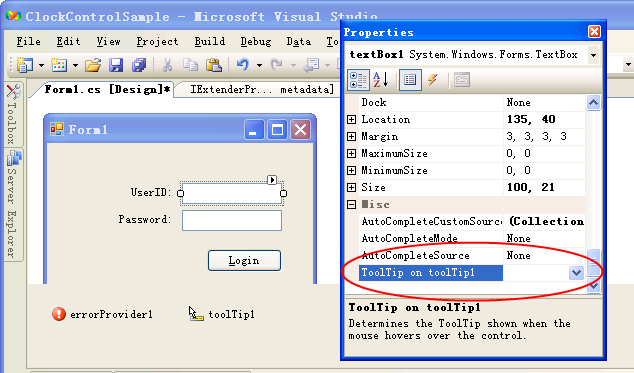Viewport: 634px width, 373px height.
Task: Open the New Project dropdown arrow
Action: click(41, 65)
